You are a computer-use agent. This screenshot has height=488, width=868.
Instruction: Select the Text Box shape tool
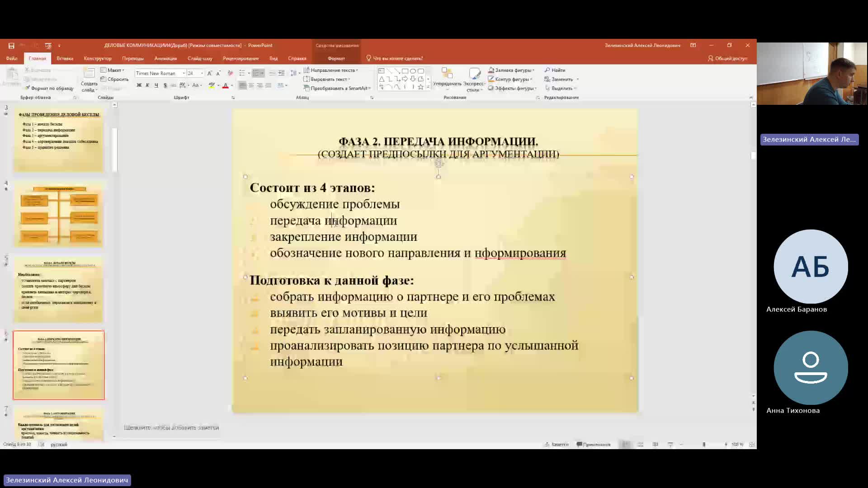(x=381, y=71)
